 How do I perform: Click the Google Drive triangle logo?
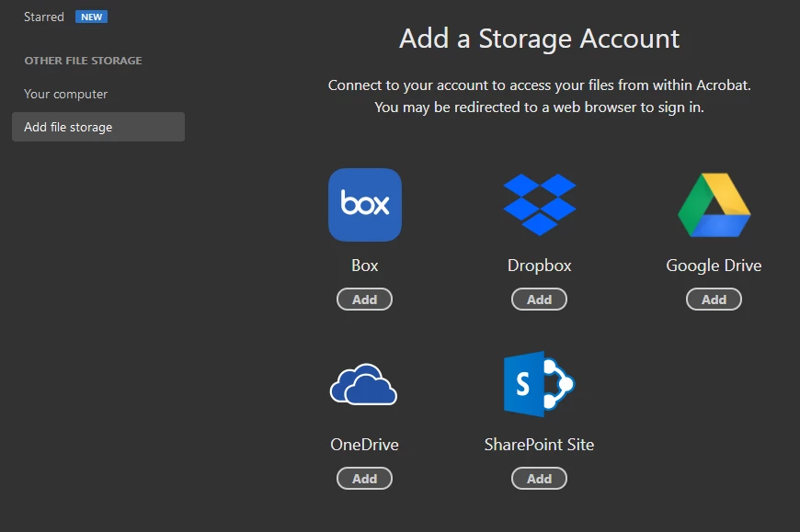(714, 205)
